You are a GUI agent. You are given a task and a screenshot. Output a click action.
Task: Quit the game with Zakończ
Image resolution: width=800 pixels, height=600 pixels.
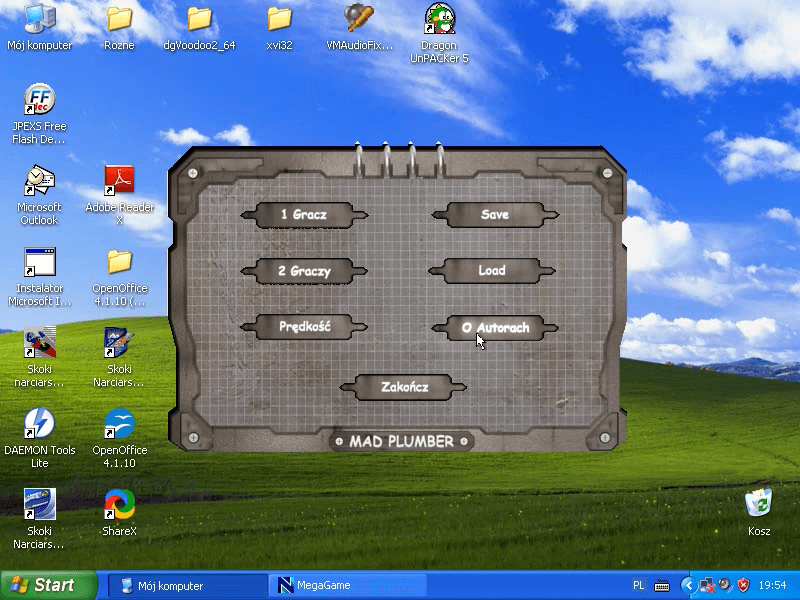(403, 387)
